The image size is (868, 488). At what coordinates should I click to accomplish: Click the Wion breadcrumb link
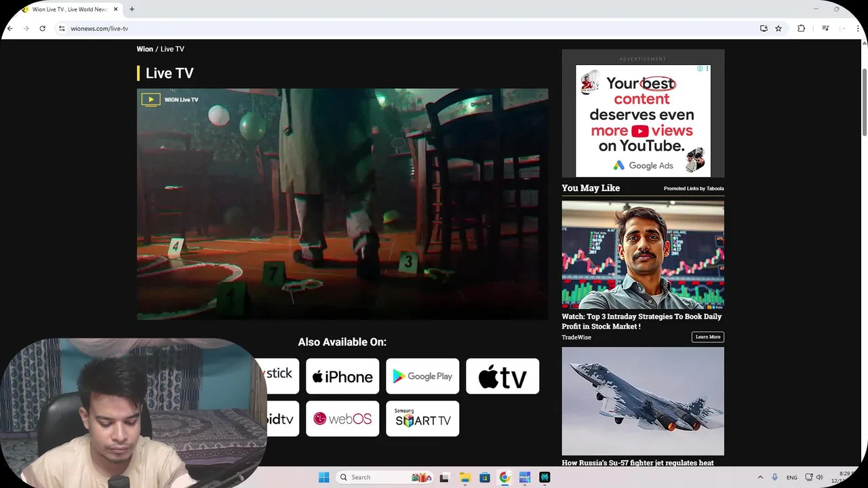click(x=144, y=49)
